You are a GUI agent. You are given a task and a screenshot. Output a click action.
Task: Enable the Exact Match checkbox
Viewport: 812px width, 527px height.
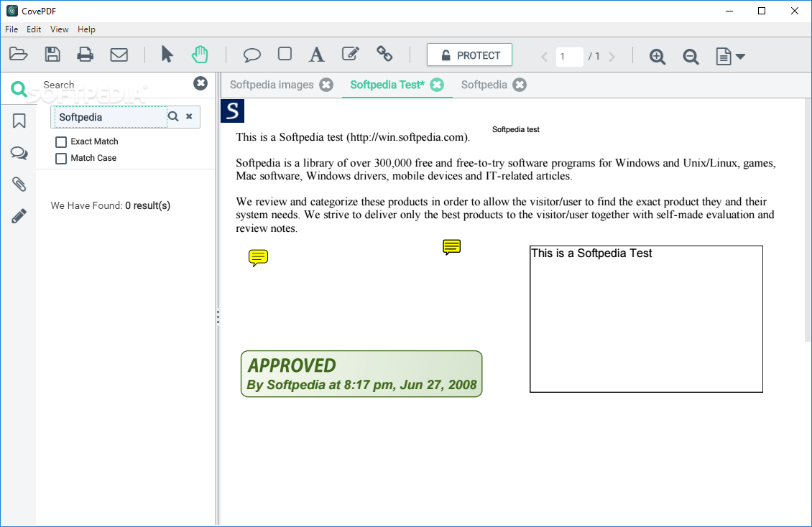coord(61,141)
